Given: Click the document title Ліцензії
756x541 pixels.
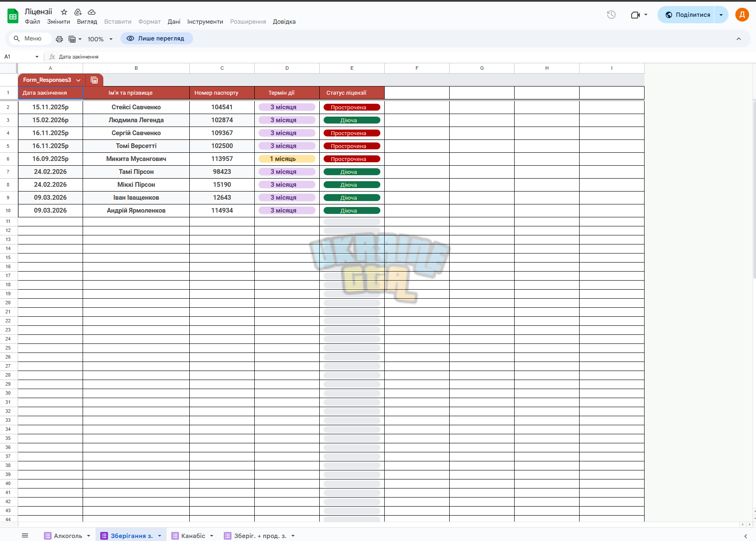Looking at the screenshot, I should (38, 12).
